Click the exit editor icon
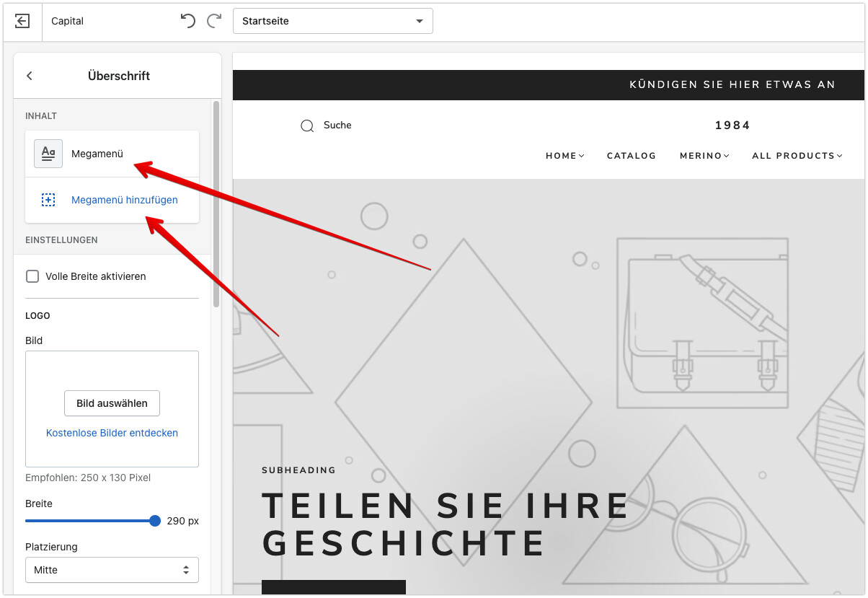868x598 pixels. click(x=22, y=21)
